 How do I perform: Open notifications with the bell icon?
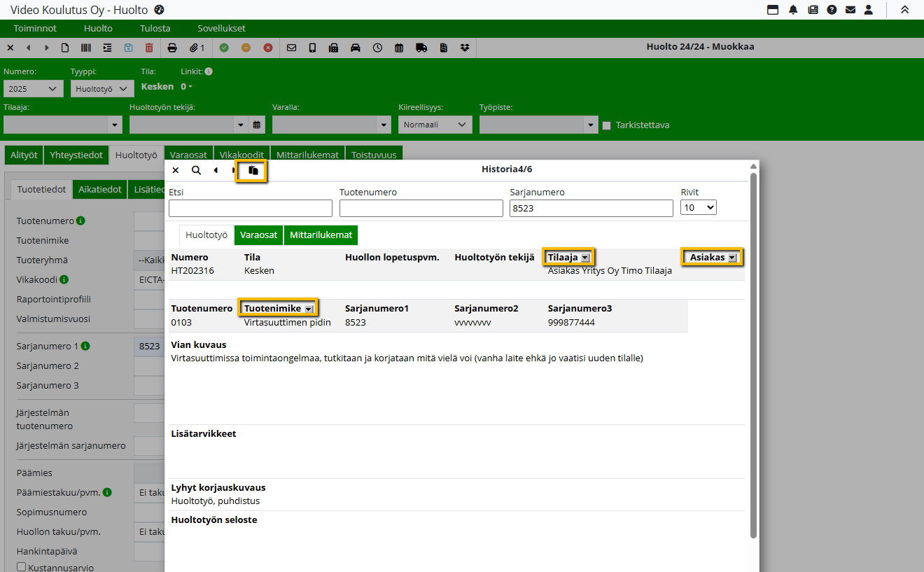793,10
